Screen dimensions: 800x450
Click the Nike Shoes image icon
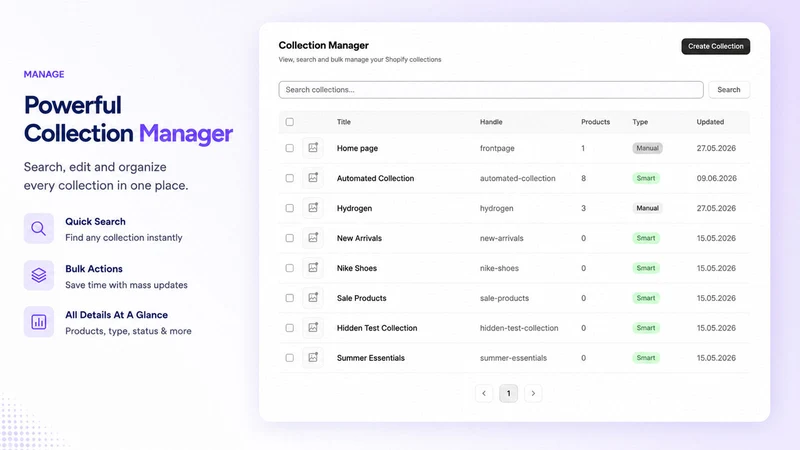(x=313, y=268)
